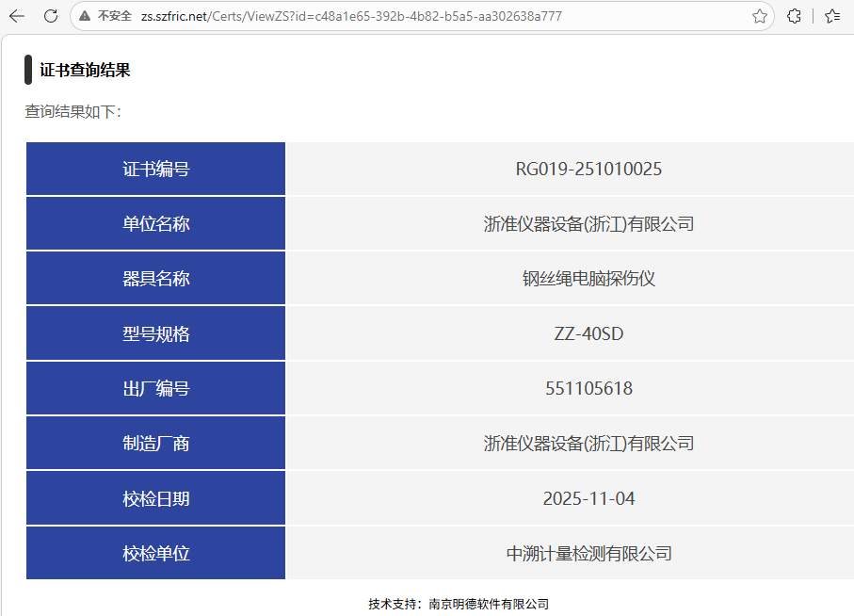Click the 中溯计量检测有限公司 cell
Image resolution: width=854 pixels, height=616 pixels.
coord(588,553)
